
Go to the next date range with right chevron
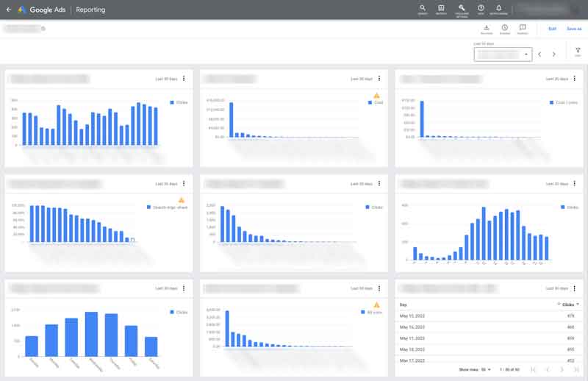pyautogui.click(x=554, y=54)
